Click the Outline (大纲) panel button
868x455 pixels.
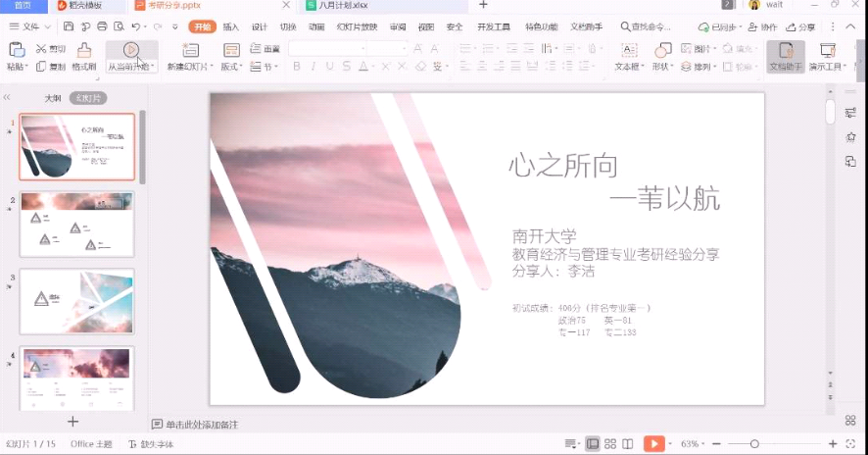52,98
